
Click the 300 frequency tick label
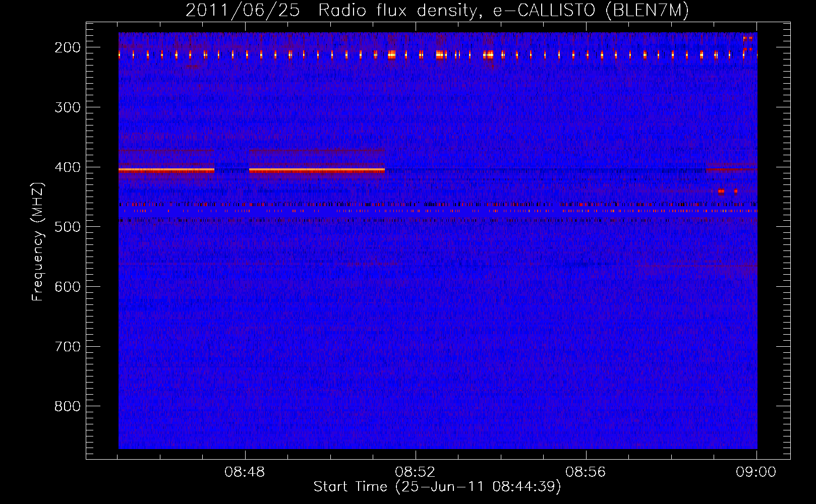[68, 107]
